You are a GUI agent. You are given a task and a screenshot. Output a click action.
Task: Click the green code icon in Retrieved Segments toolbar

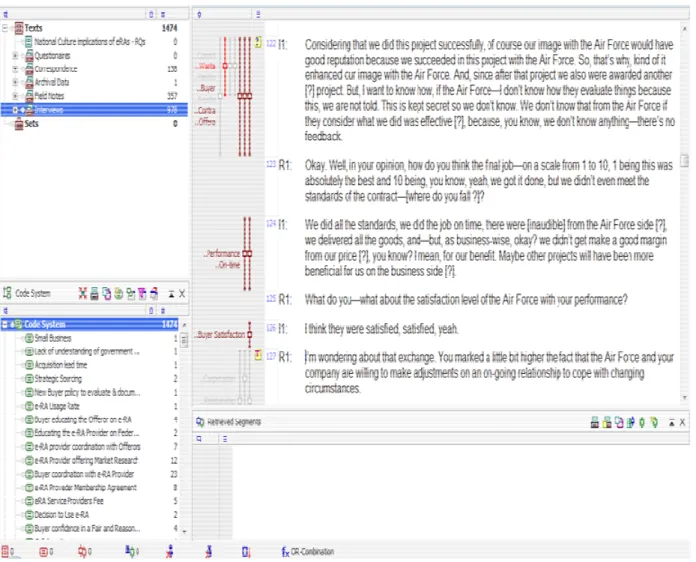point(642,422)
